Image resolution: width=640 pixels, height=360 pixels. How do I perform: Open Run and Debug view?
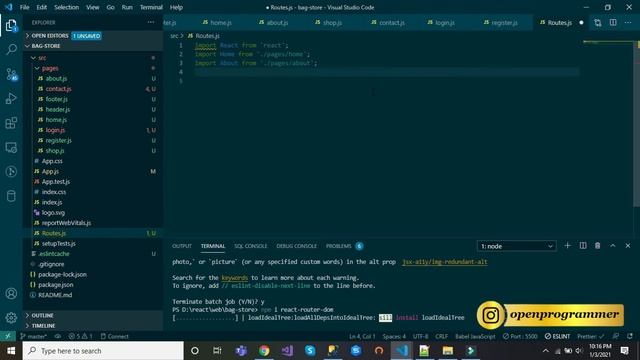click(x=11, y=98)
